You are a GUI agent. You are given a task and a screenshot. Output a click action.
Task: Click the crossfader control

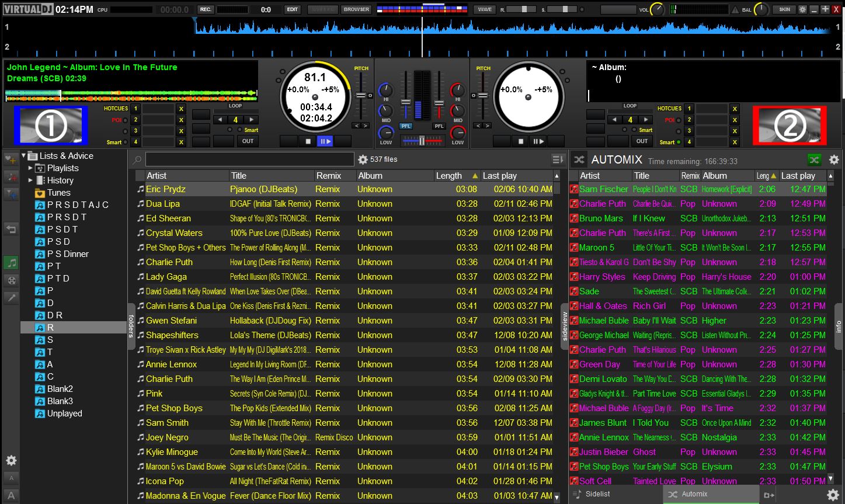click(x=422, y=141)
